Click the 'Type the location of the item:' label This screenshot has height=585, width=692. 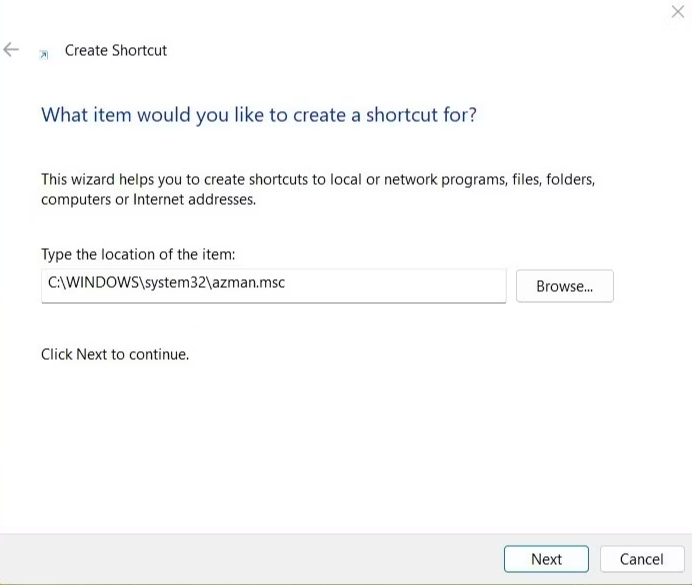[138, 255]
